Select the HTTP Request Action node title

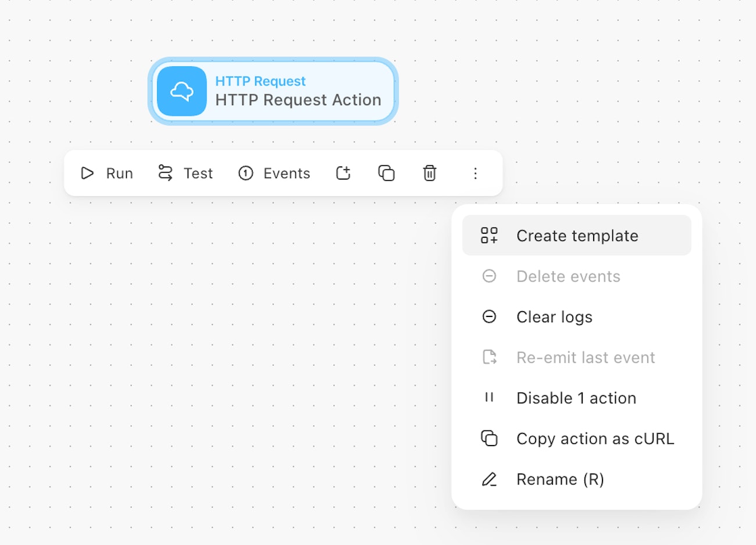click(298, 100)
